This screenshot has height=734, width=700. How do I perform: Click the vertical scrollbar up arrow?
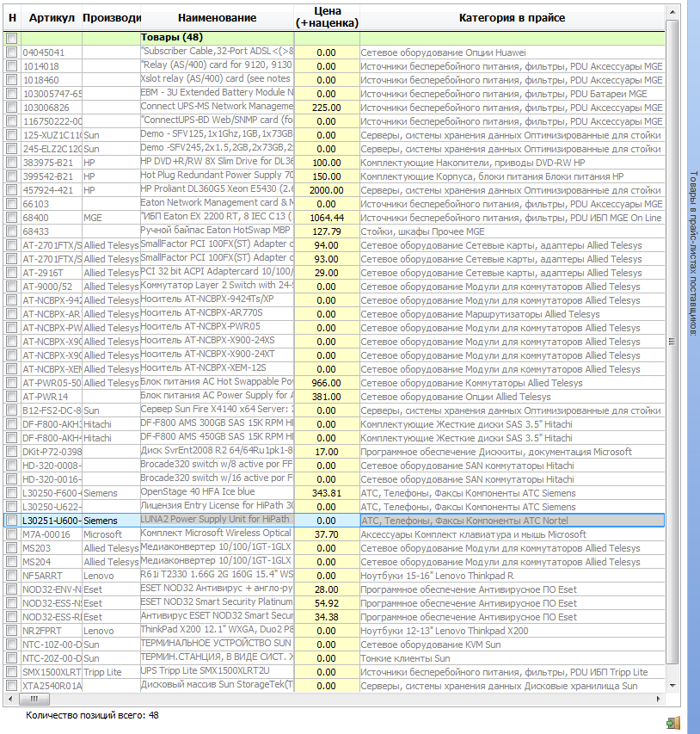(672, 12)
